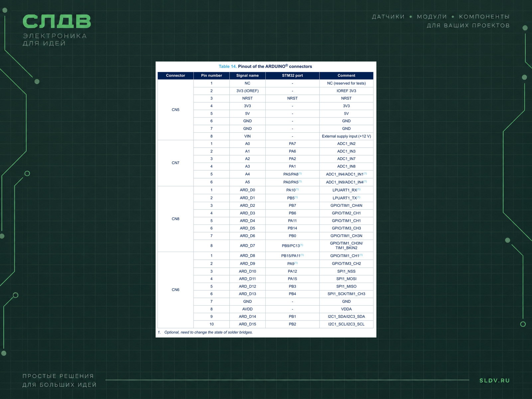
Task: Click the 'Signal name' column header
Action: (x=247, y=75)
